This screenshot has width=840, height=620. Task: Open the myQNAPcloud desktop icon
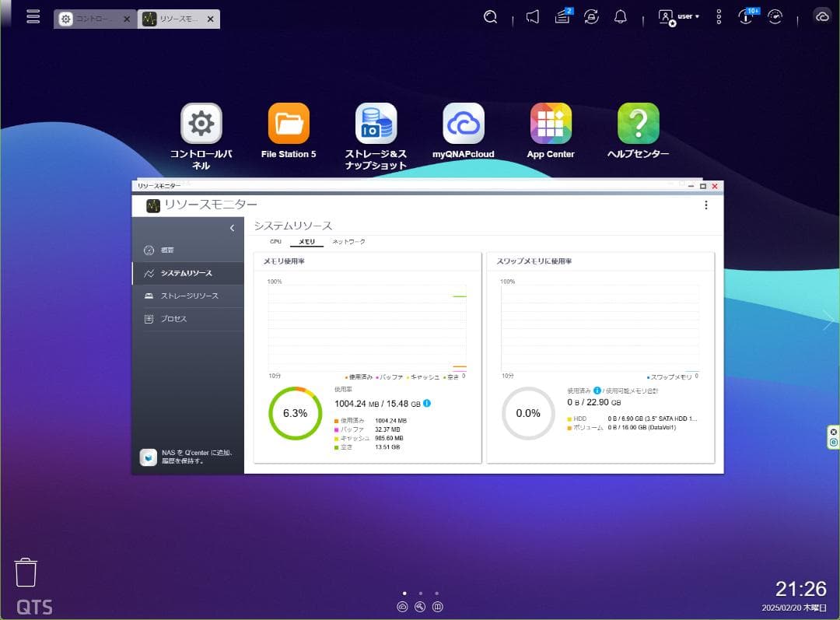click(464, 123)
